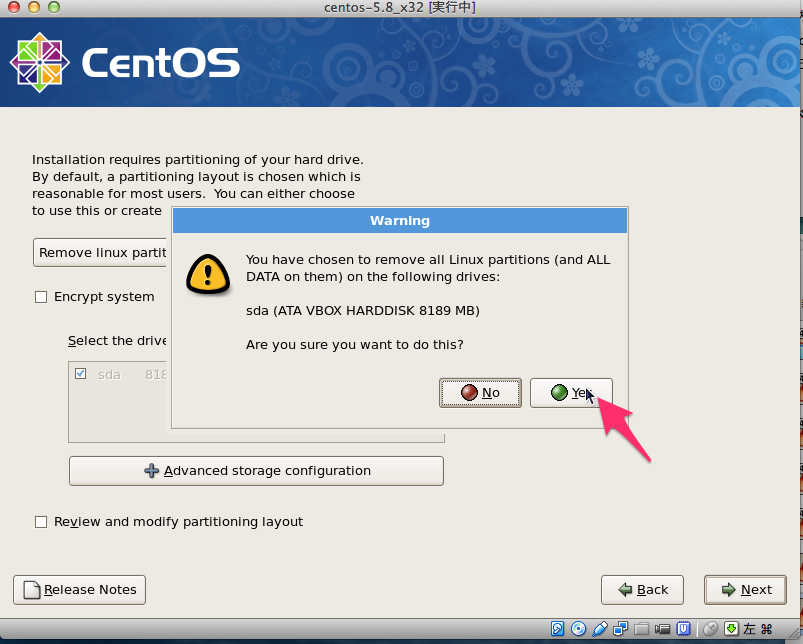The height and width of the screenshot is (644, 803).
Task: Click VirtualBox keyboard capture green arrow icon
Action: pos(731,629)
